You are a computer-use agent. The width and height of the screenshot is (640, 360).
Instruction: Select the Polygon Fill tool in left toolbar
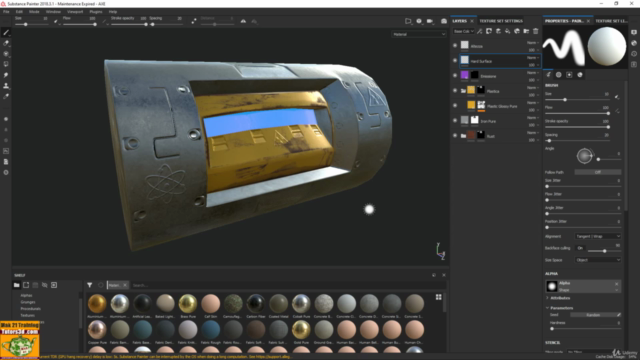[x=6, y=64]
